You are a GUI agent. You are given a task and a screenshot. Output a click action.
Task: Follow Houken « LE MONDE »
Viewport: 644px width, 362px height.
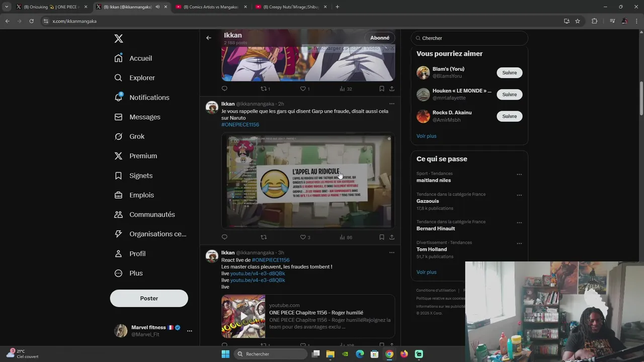click(x=509, y=95)
